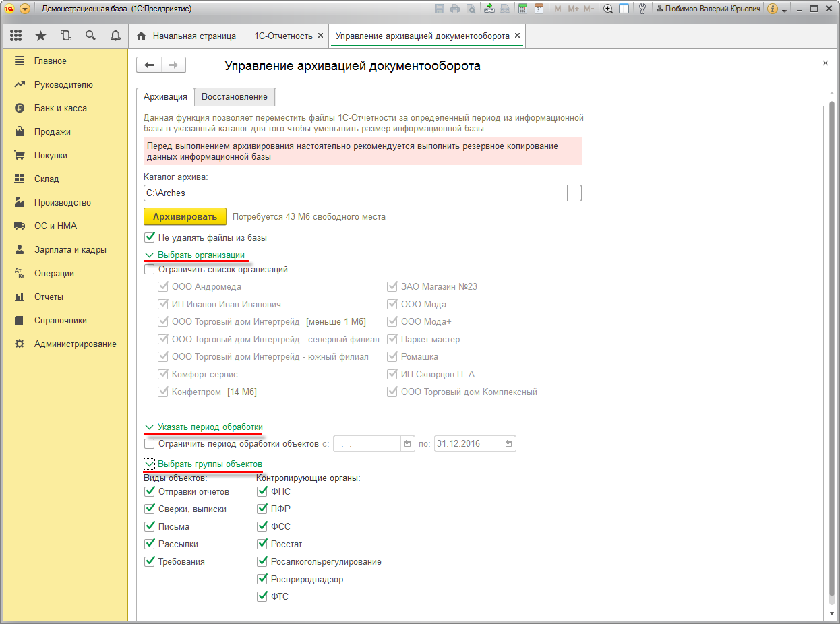Open notifications bell icon

click(x=115, y=36)
